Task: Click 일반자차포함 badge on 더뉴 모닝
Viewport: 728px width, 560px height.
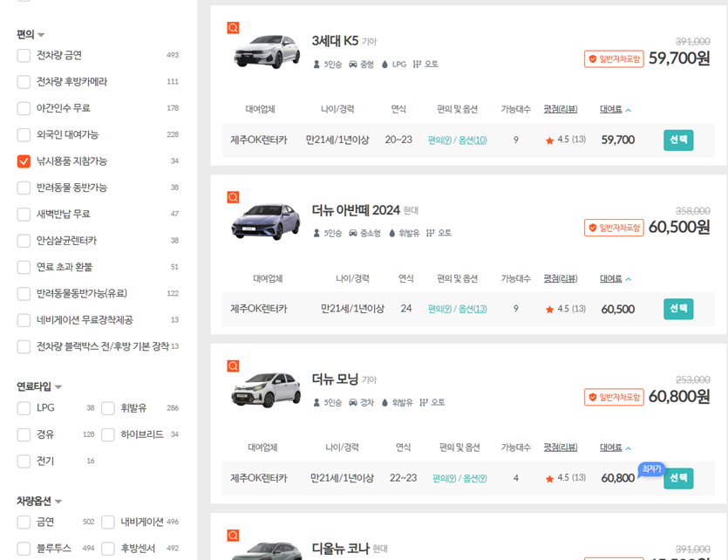Action: [614, 397]
